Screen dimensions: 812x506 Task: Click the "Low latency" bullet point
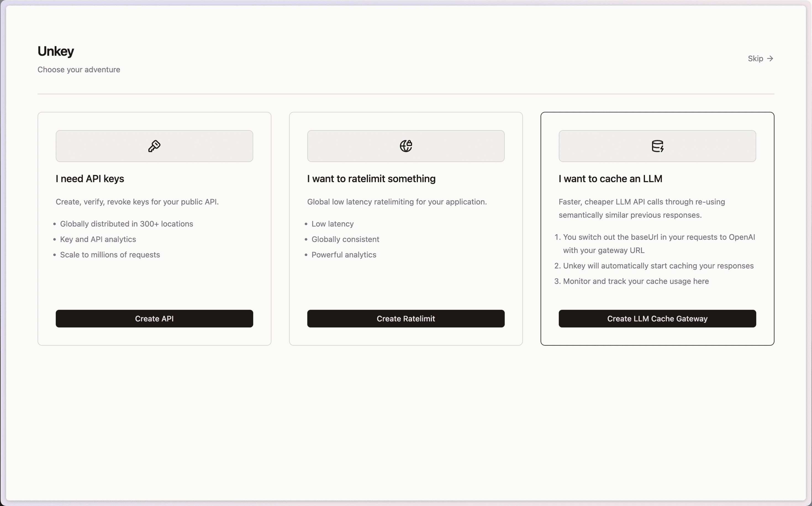(x=332, y=224)
